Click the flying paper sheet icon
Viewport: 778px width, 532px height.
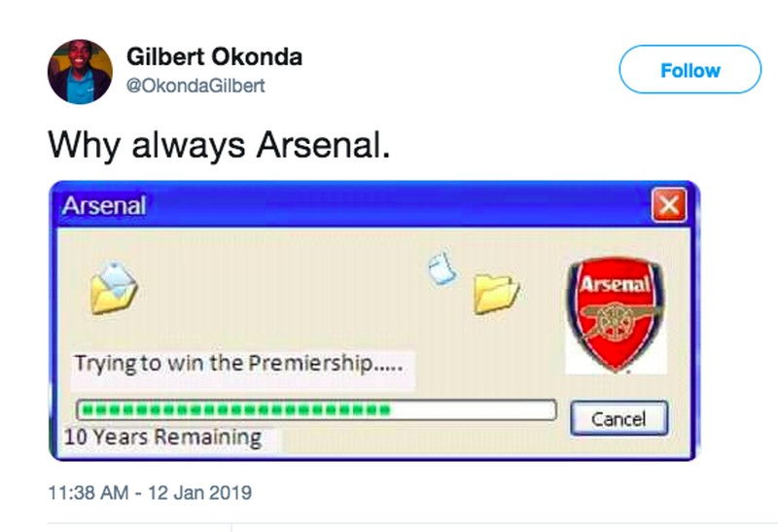(x=441, y=266)
